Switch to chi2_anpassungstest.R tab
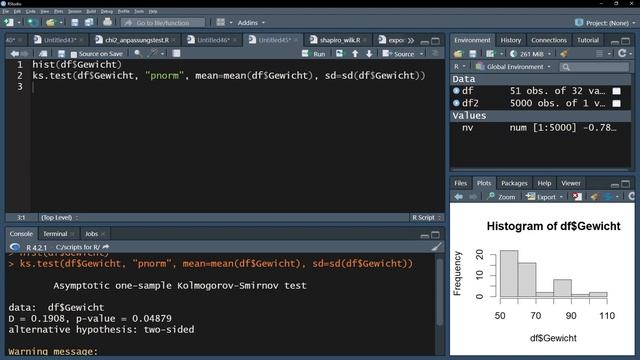The width and height of the screenshot is (640, 360). [137, 40]
